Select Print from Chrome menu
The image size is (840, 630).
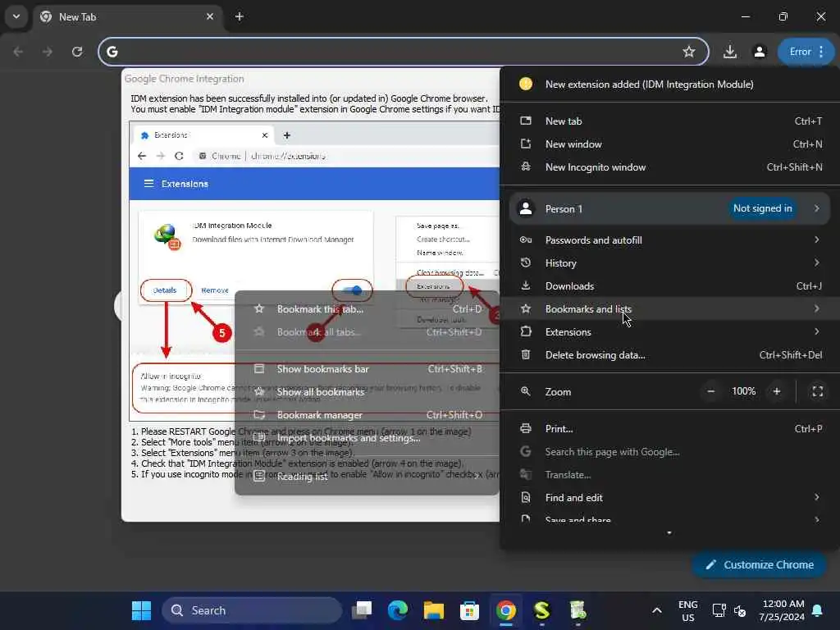669,428
